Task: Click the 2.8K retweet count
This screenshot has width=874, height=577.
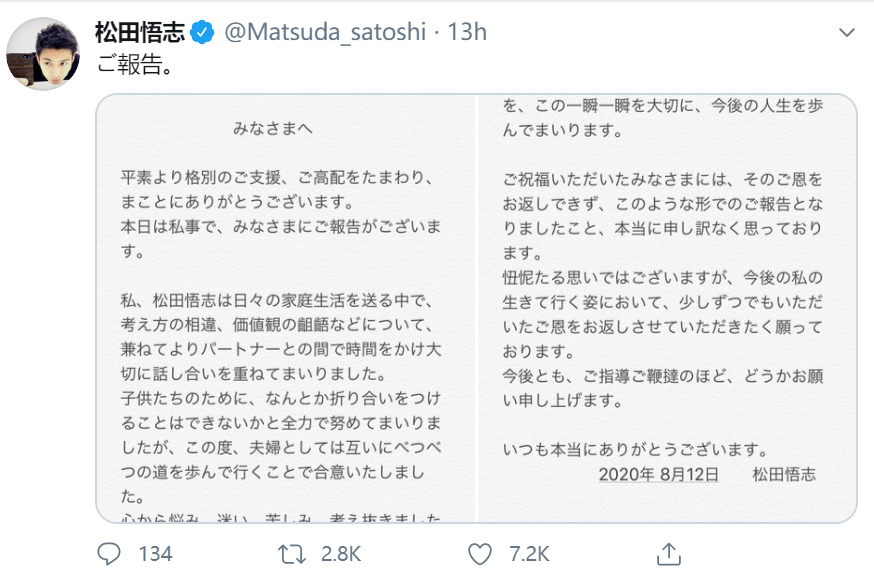Action: pos(341,554)
